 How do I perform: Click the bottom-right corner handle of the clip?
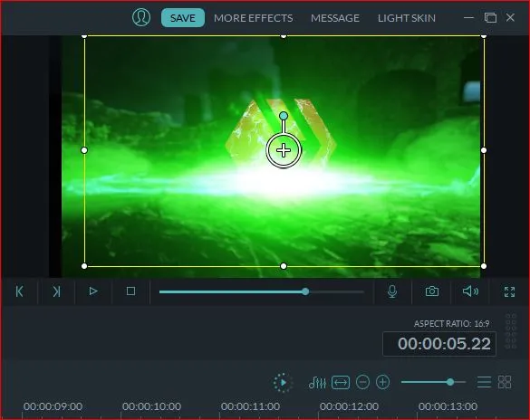(x=484, y=266)
